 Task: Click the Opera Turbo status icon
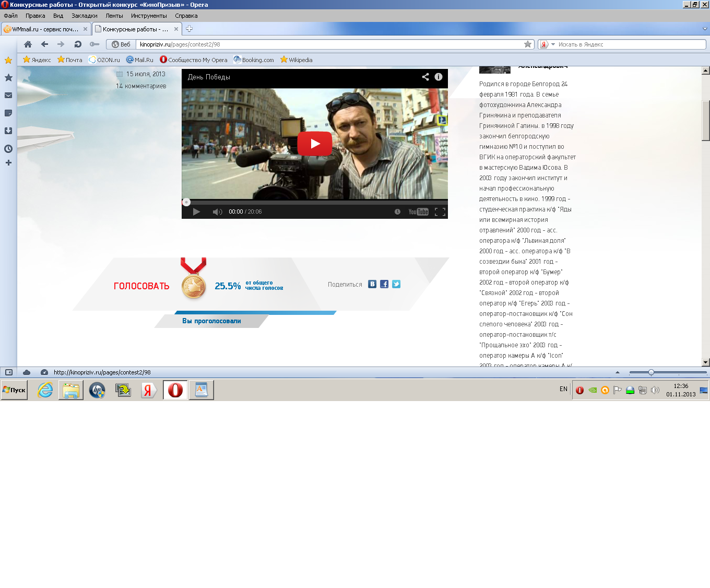point(44,372)
